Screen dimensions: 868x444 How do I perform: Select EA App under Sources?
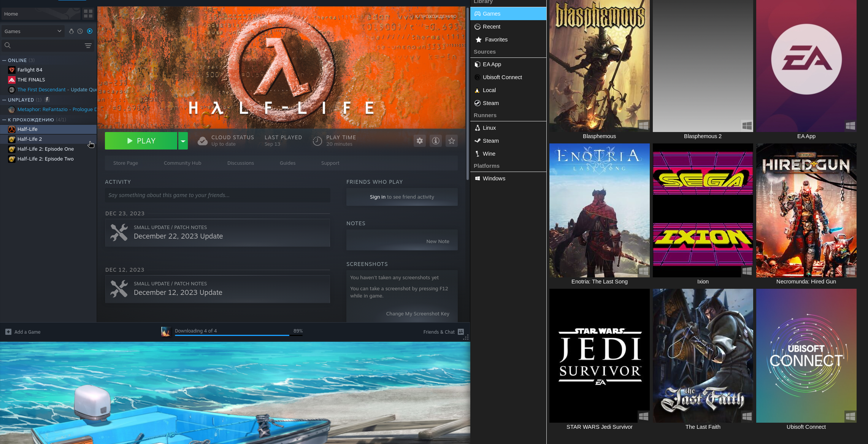coord(508,64)
